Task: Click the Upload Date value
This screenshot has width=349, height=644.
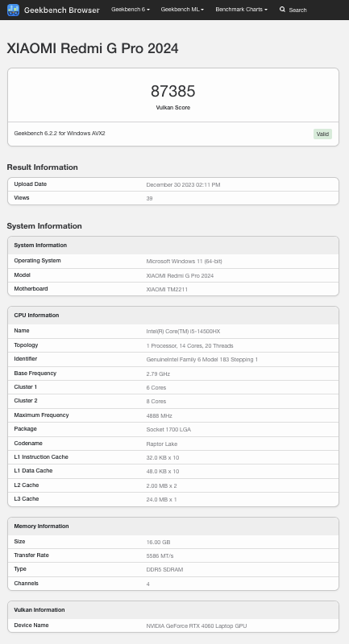Action: [183, 185]
